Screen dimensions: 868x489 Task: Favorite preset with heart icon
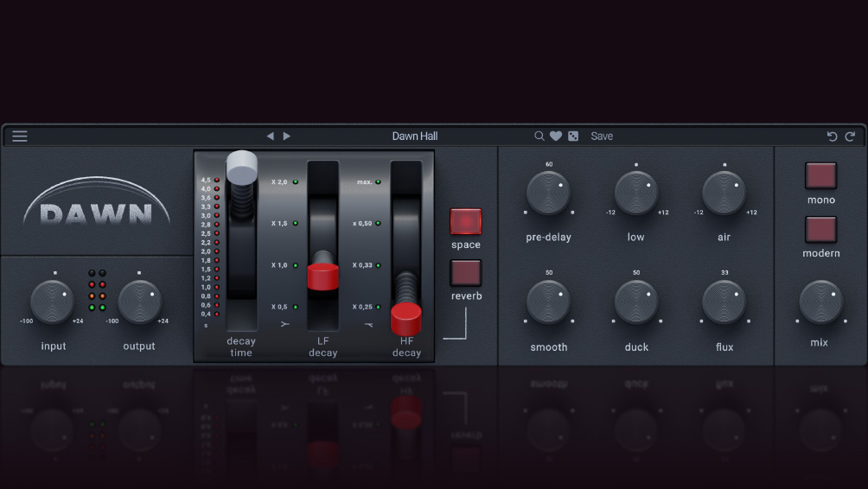[x=556, y=137]
